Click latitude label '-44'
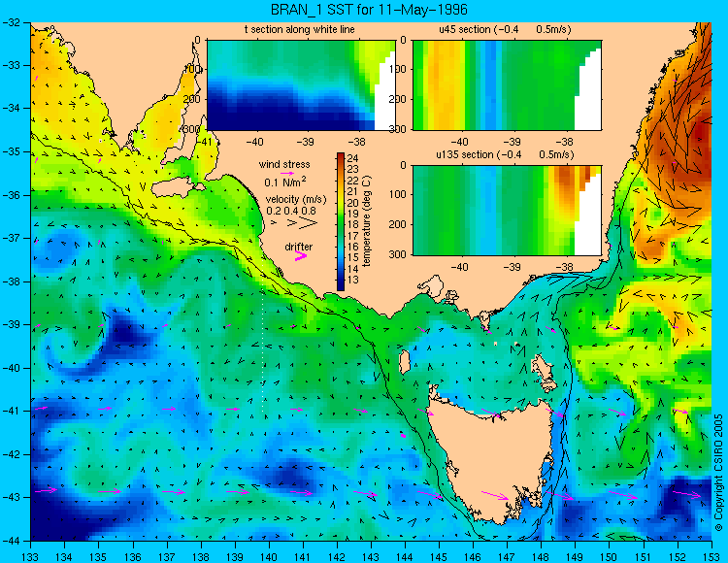The height and width of the screenshot is (563, 728). click(x=11, y=541)
